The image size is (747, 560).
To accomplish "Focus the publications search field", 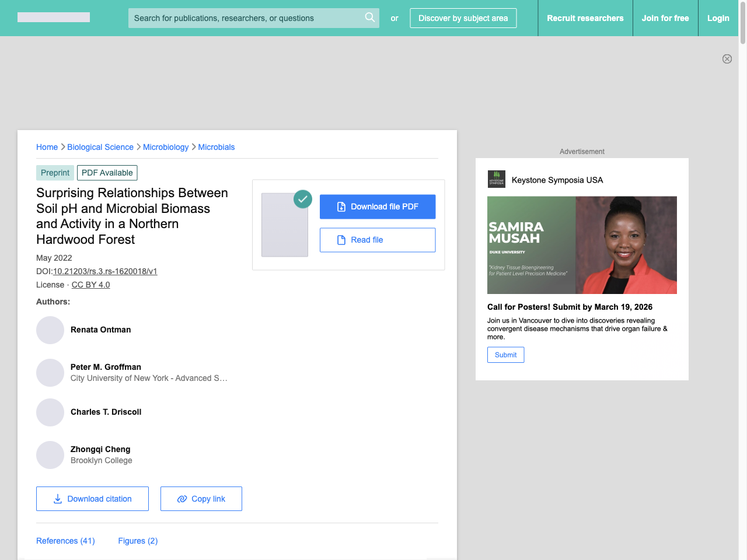I will click(245, 18).
